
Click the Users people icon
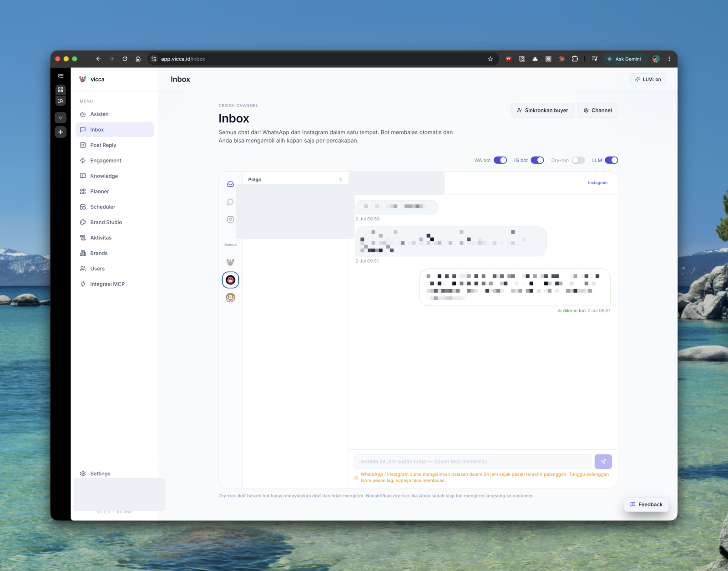pyautogui.click(x=83, y=269)
